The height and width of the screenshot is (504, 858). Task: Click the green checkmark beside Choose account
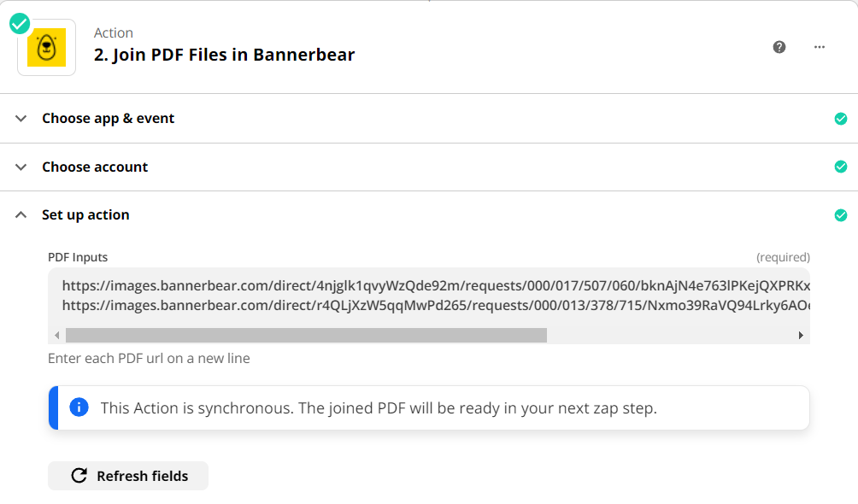click(x=841, y=167)
